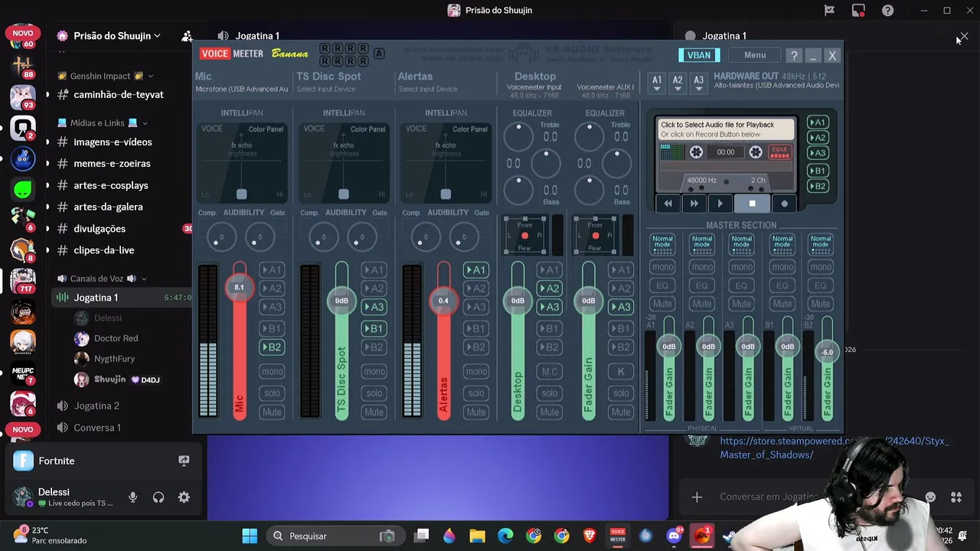Click the plus attach button in chat
The height and width of the screenshot is (551, 980).
click(x=697, y=497)
